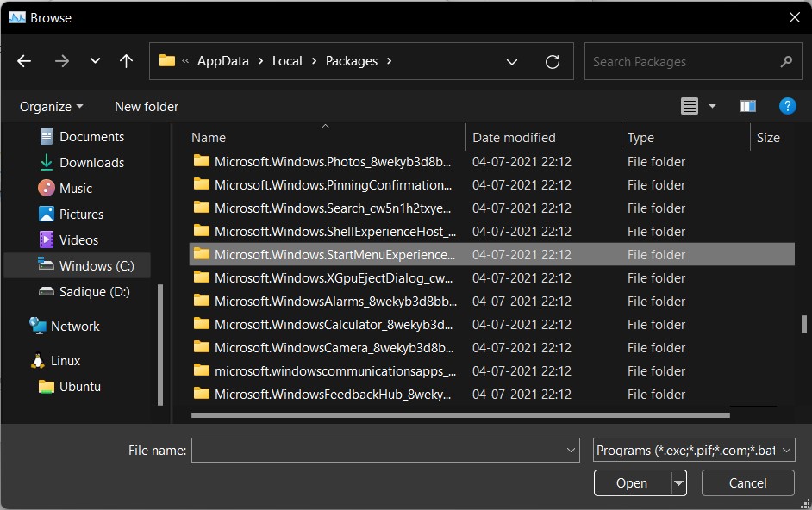This screenshot has width=812, height=510.
Task: Click the Open button
Action: tap(632, 483)
